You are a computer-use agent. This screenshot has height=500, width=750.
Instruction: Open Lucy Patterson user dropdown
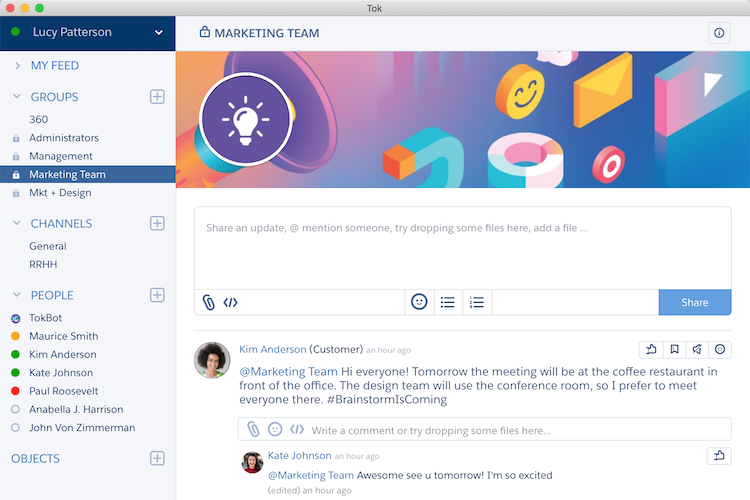click(x=159, y=33)
